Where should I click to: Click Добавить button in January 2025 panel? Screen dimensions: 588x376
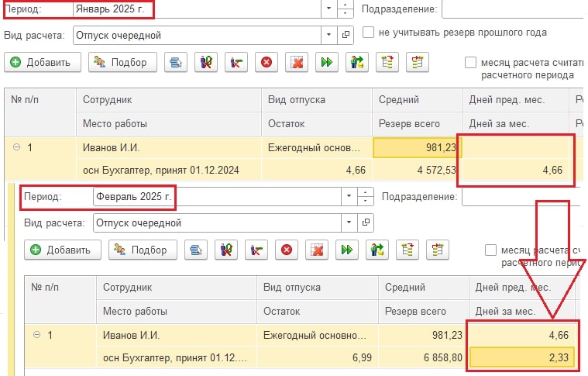tap(43, 62)
